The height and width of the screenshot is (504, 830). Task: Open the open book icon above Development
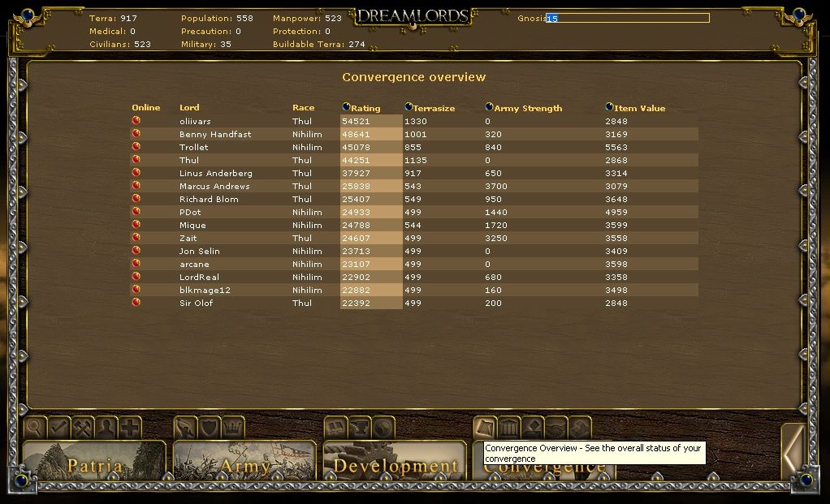335,428
